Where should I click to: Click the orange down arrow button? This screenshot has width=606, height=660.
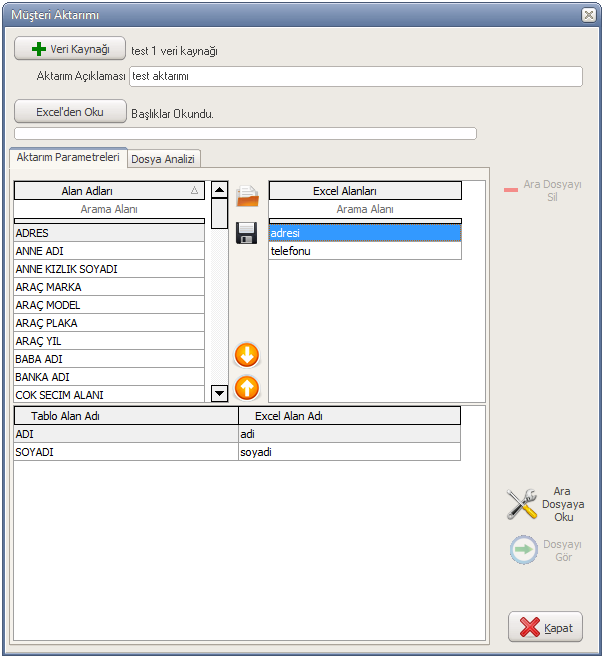point(247,355)
